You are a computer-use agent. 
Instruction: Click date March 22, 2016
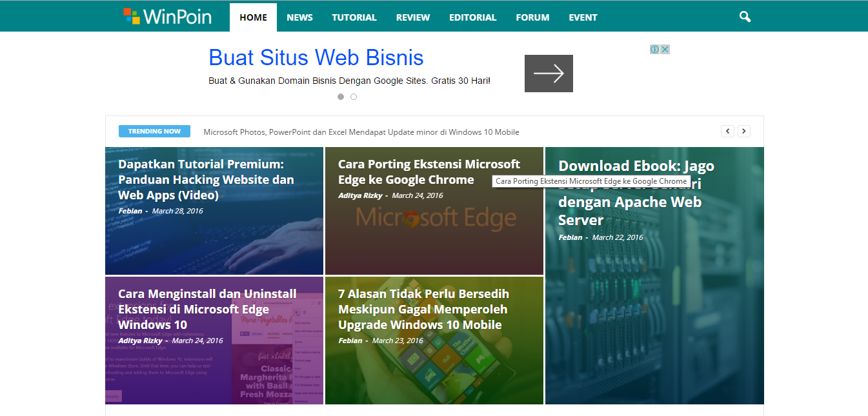(618, 237)
